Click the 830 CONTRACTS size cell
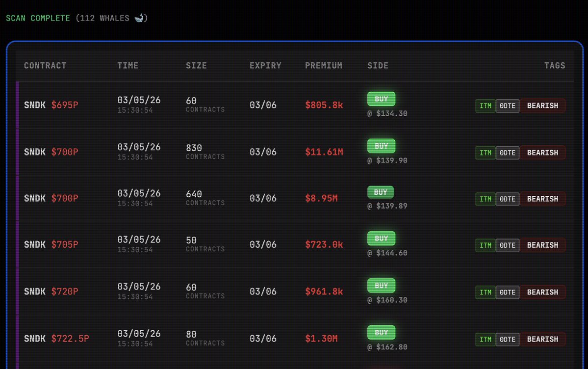588x369 pixels. [x=205, y=152]
